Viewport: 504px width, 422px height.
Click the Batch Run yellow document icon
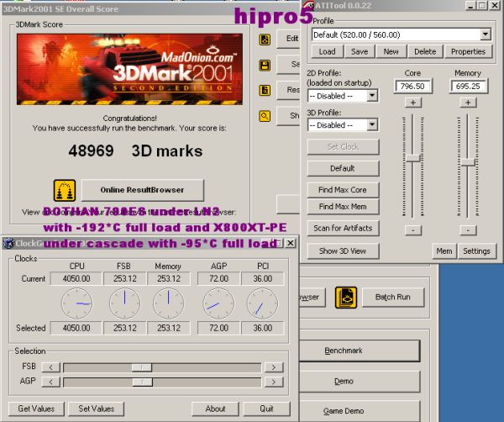click(346, 298)
